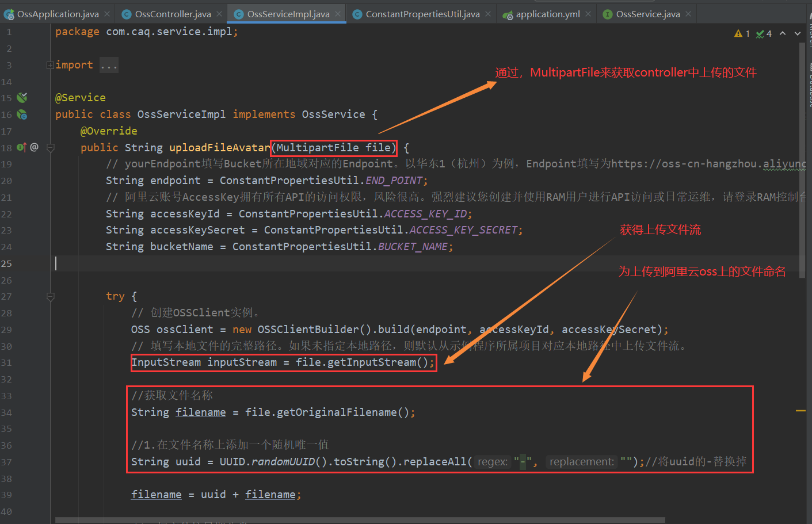Click line number 31 in gutter
812x524 pixels.
click(6, 362)
